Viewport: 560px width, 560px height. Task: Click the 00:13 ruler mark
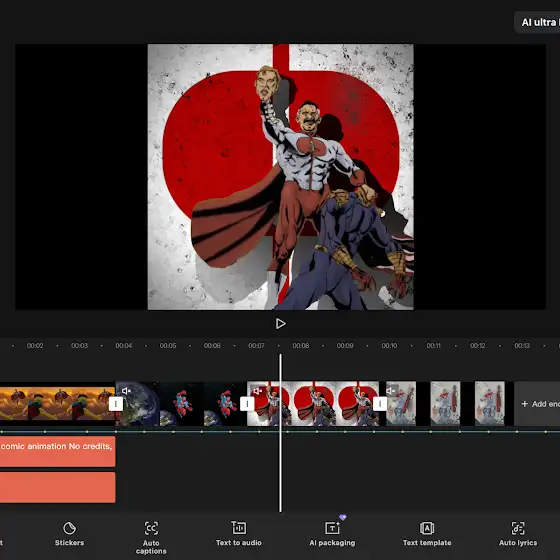point(522,345)
